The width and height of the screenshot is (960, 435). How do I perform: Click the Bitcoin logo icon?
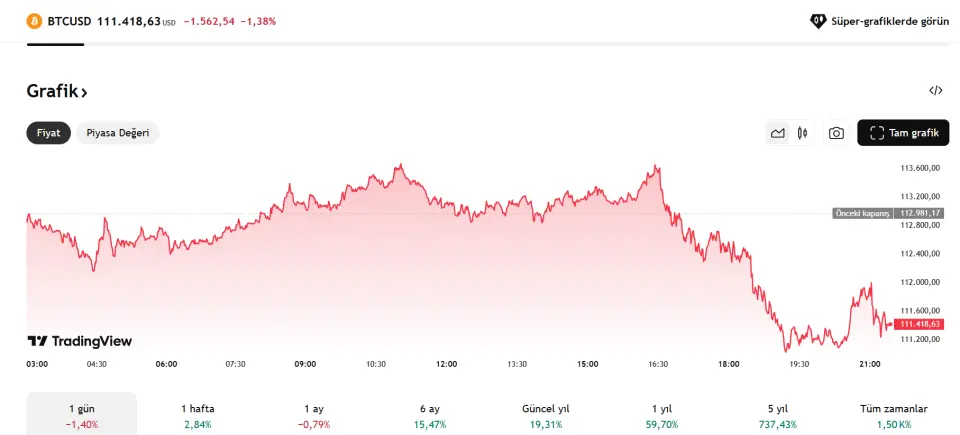click(34, 21)
